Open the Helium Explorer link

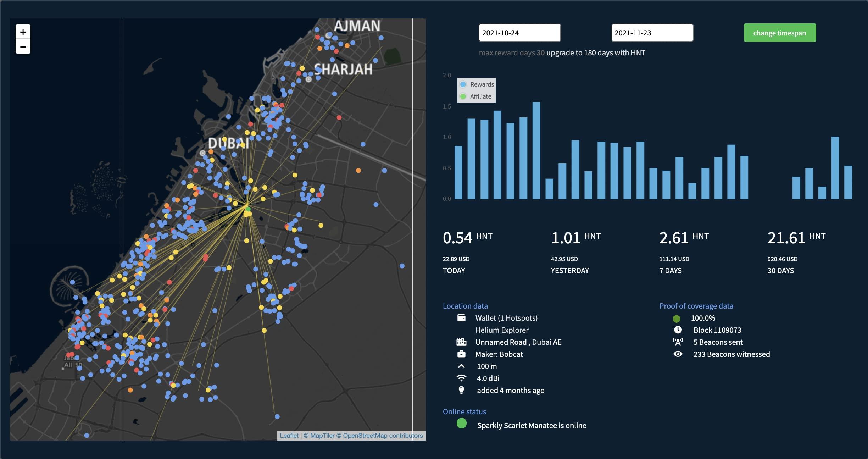coord(502,330)
